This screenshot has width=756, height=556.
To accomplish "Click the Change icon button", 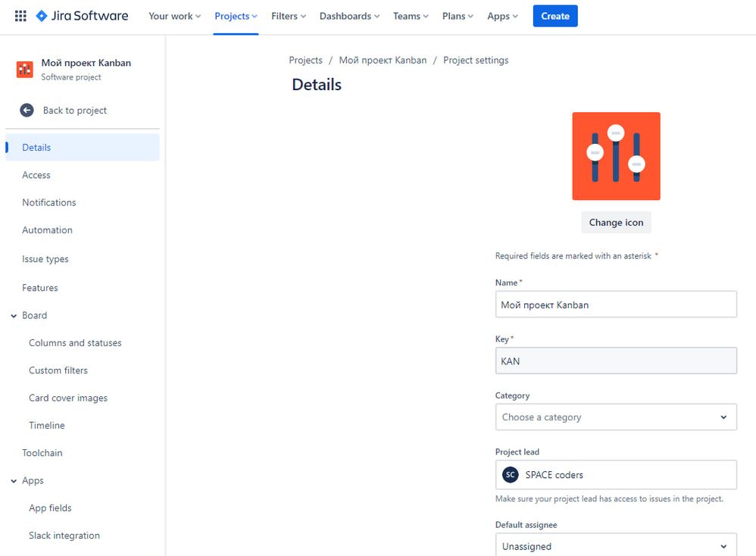I will coord(616,222).
